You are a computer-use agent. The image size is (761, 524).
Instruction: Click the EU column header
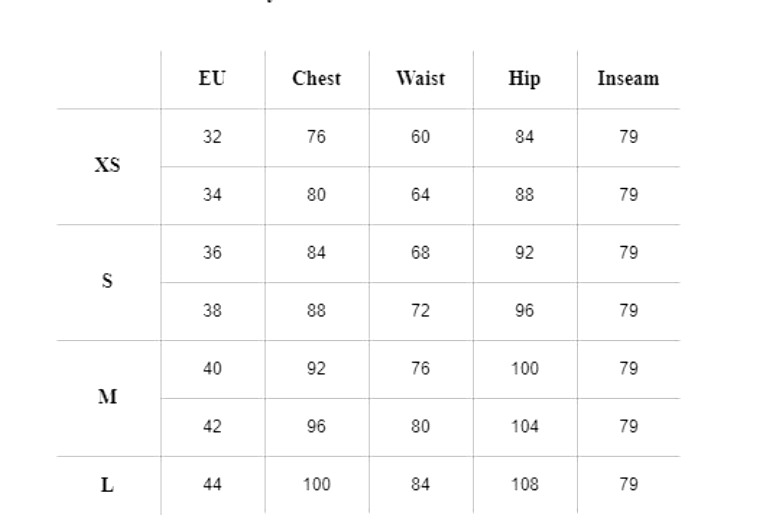(212, 79)
